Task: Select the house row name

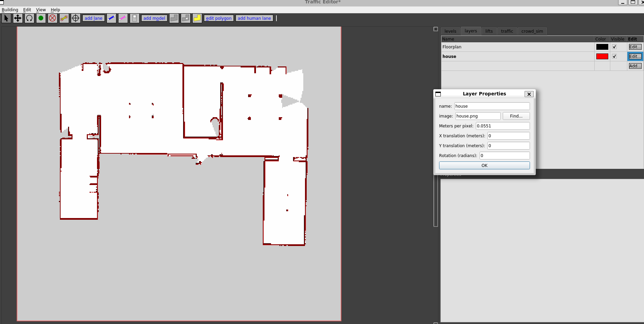Action: pyautogui.click(x=449, y=57)
